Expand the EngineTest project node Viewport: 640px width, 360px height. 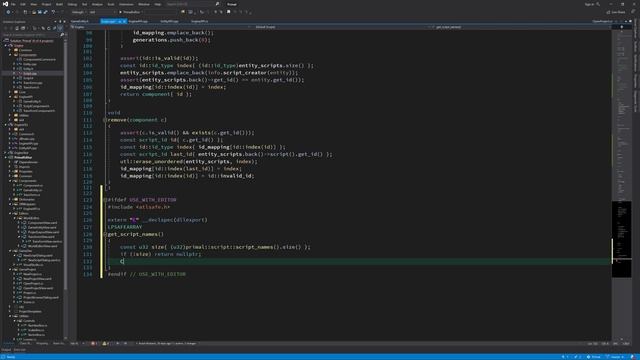click(x=6, y=153)
